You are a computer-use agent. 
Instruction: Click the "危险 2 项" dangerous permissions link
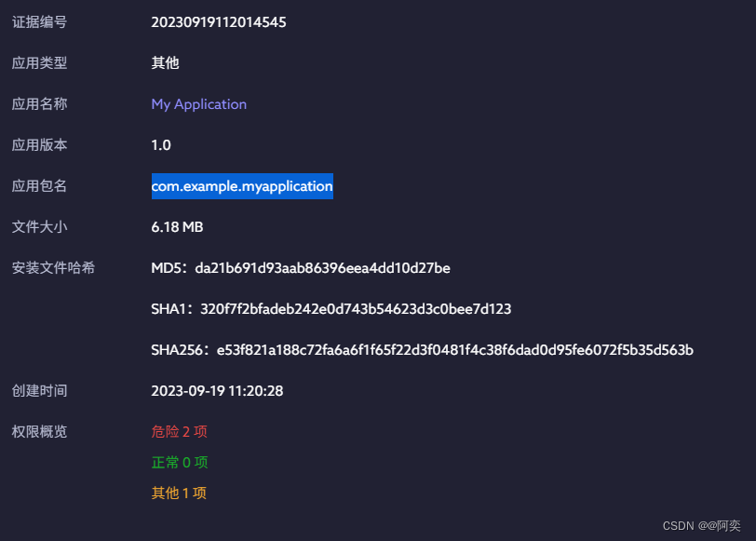pyautogui.click(x=179, y=431)
